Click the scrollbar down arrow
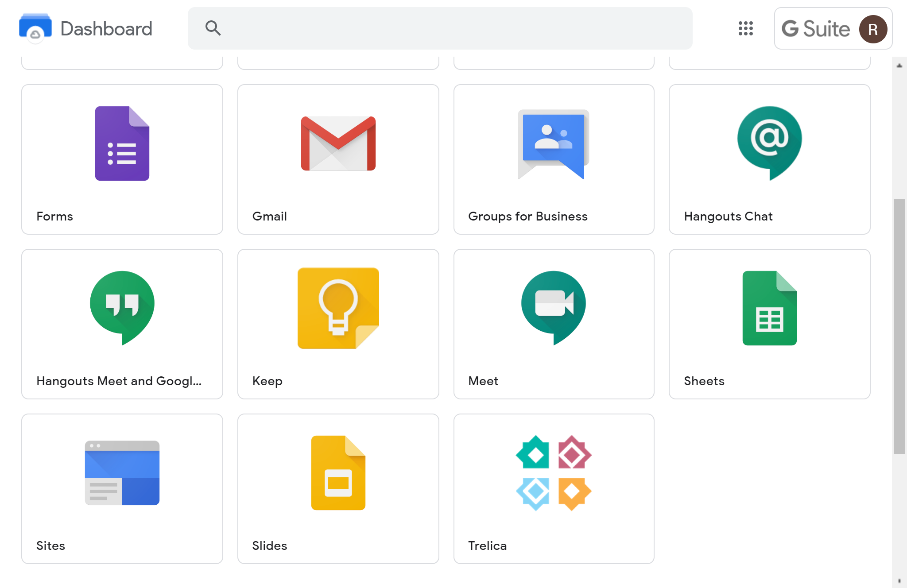 click(x=899, y=581)
